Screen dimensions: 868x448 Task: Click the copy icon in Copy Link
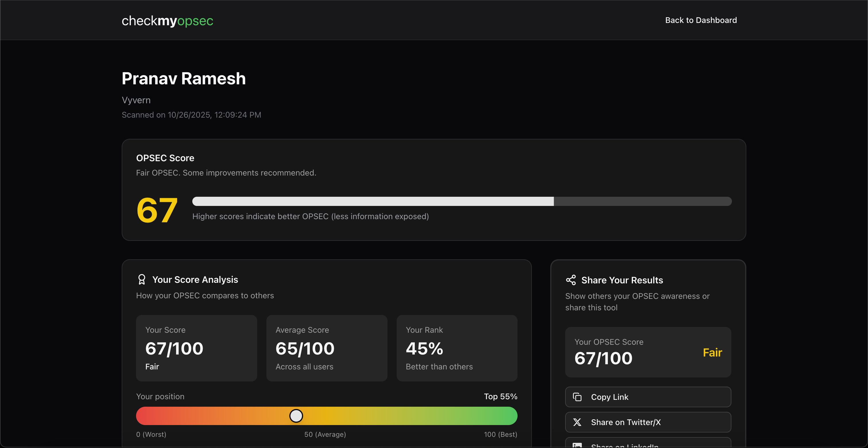[577, 397]
